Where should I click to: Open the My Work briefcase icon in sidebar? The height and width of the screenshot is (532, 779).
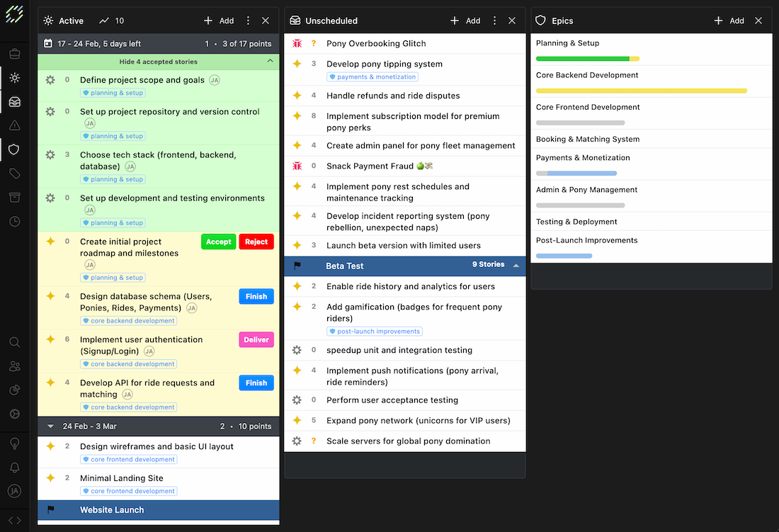point(14,54)
